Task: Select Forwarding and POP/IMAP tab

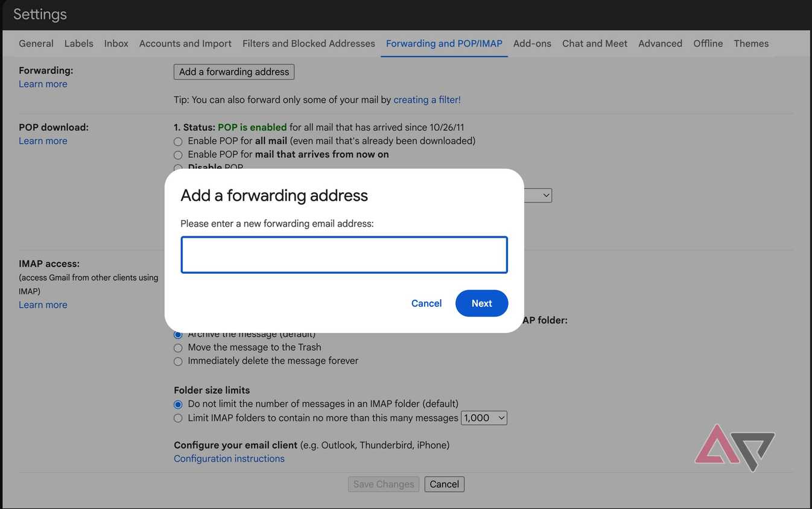Action: [444, 43]
